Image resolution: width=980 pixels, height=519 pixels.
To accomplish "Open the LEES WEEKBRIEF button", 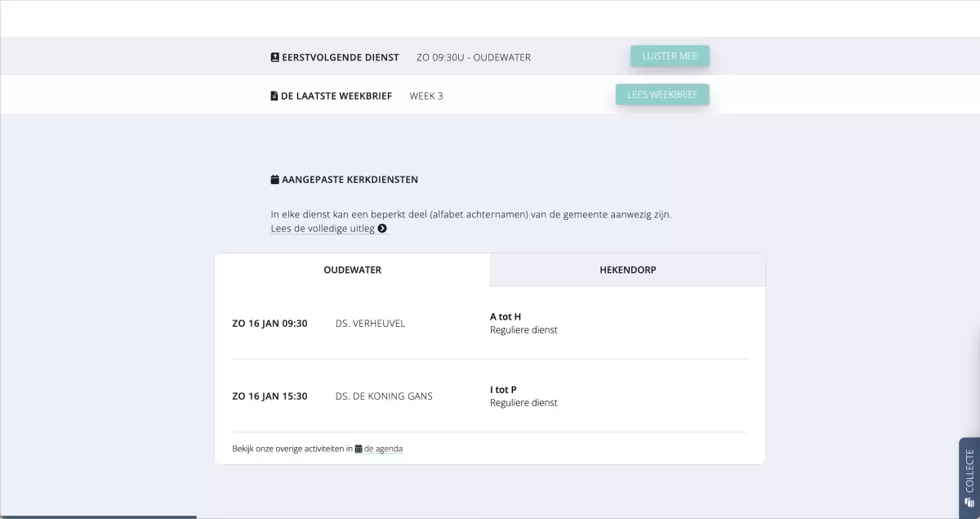I will (x=662, y=95).
